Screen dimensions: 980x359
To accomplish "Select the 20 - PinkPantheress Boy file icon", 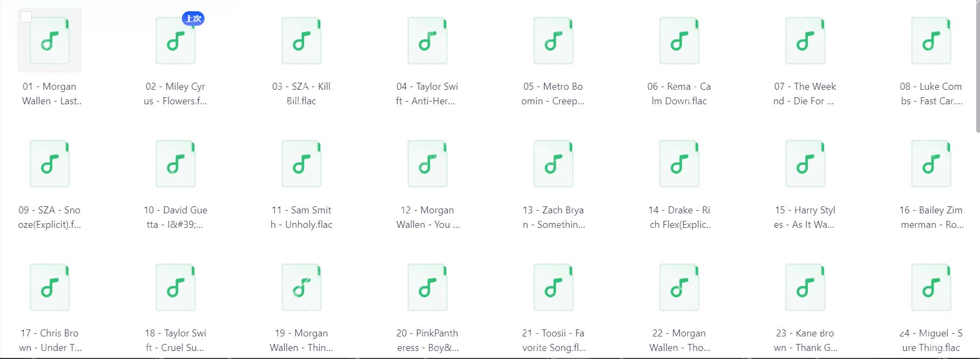I will click(427, 288).
